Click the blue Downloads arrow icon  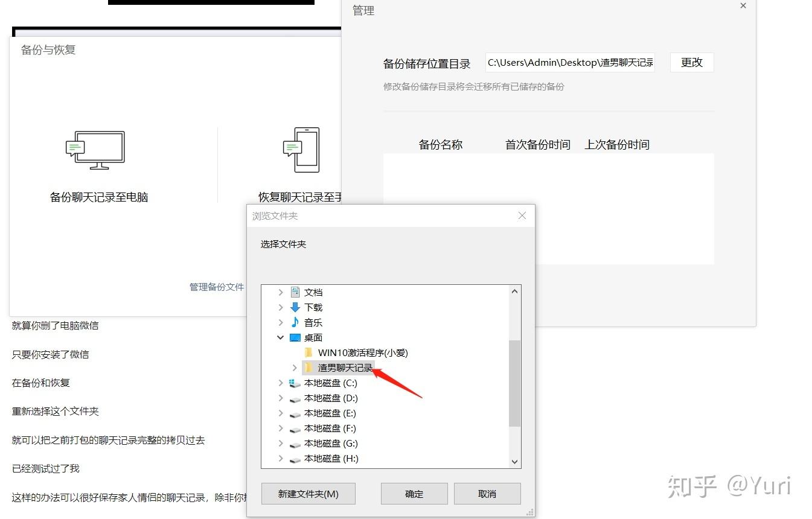pos(295,307)
